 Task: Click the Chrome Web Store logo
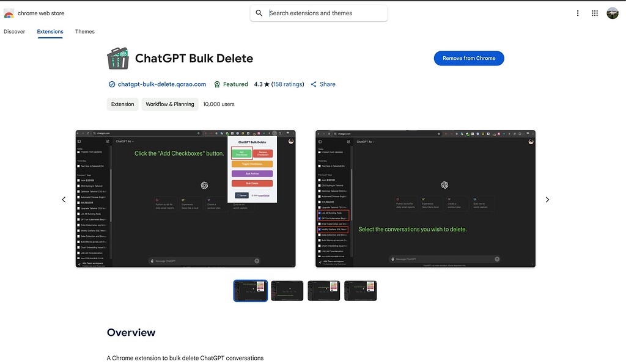(9, 12)
